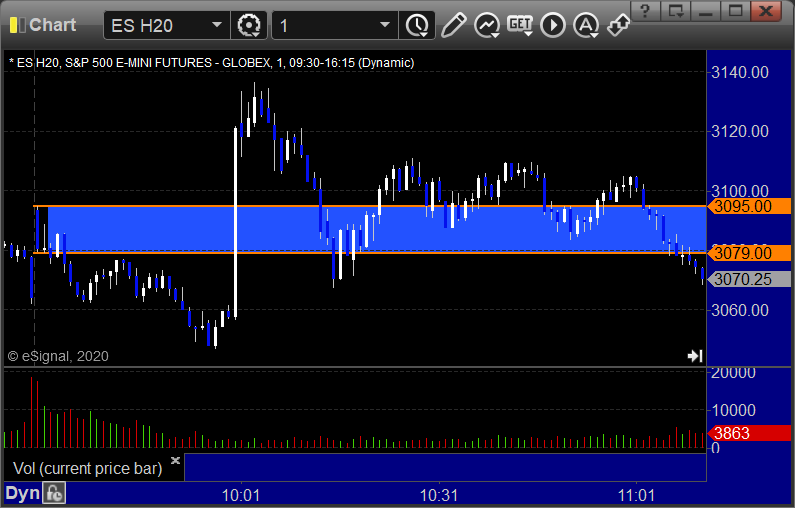Select the pencil drawing tools icon
The width and height of the screenshot is (795, 508).
pyautogui.click(x=454, y=25)
